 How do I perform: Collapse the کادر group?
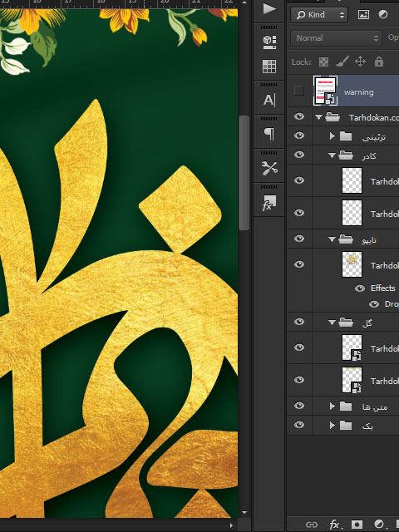[332, 155]
